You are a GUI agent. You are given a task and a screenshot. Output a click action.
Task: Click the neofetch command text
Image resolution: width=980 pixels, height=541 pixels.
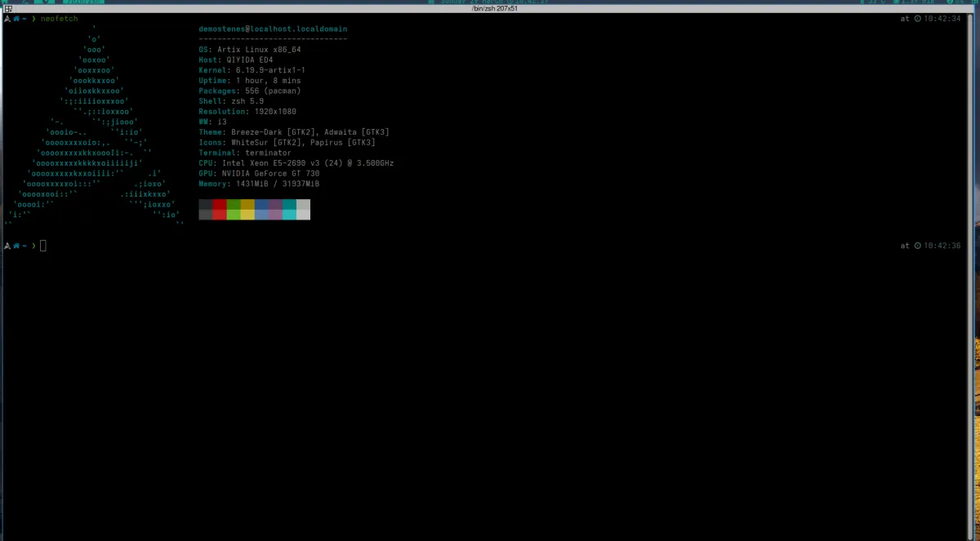click(x=60, y=18)
